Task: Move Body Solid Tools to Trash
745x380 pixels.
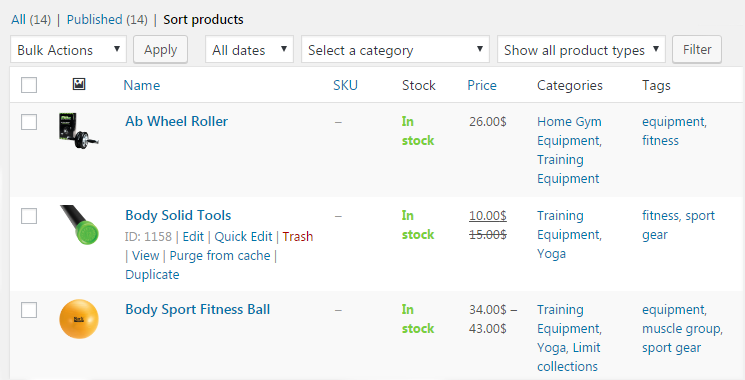Action: pos(298,237)
